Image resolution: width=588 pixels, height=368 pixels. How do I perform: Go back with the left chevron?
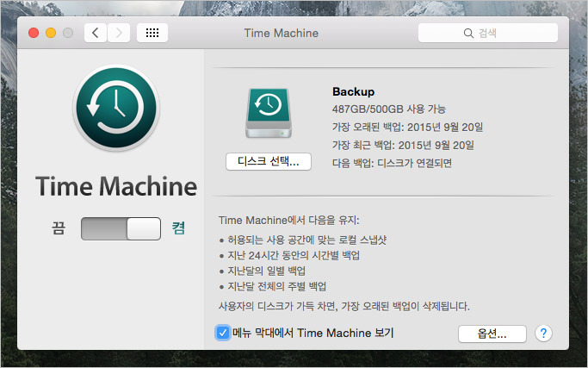[96, 33]
